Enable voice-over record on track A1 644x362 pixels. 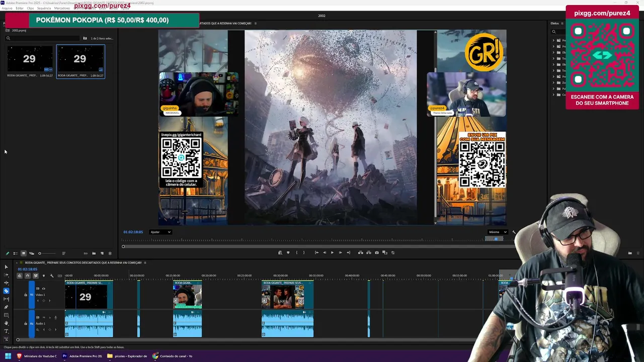pyautogui.click(x=56, y=317)
